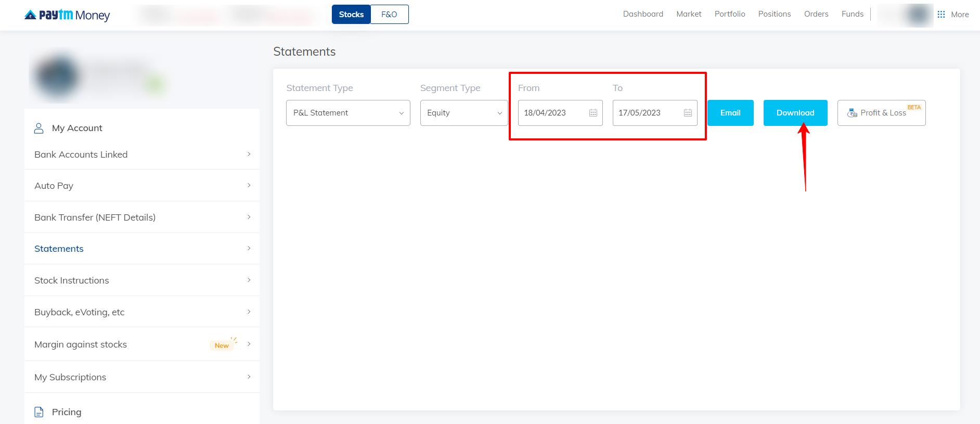Expand the Auto Pay chevron
The height and width of the screenshot is (424, 980).
249,185
